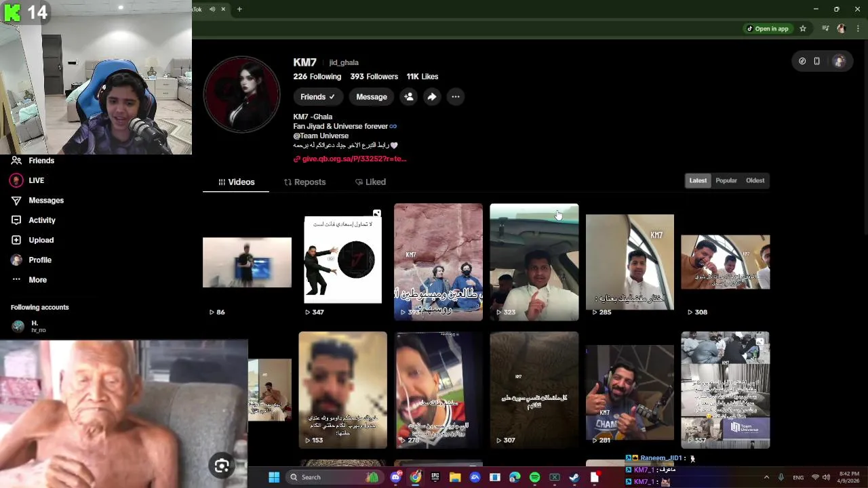Open the Windows Start menu
868x488 pixels.
pos(274,477)
